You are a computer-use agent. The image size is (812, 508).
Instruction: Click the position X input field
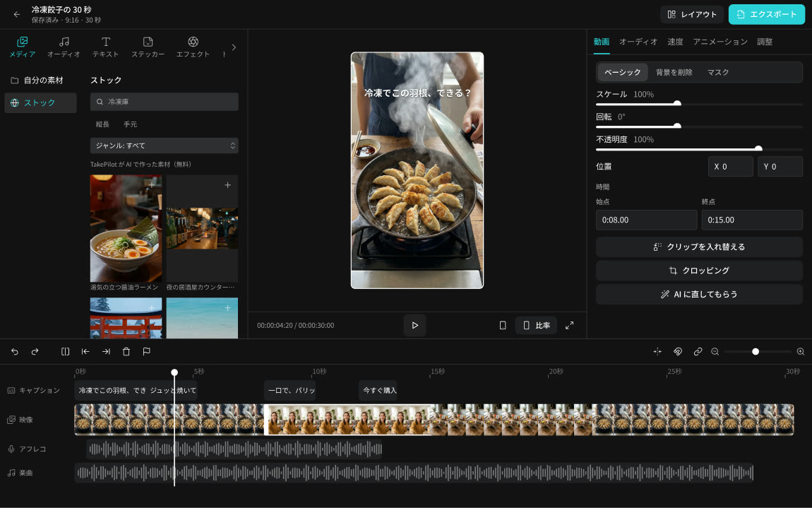(730, 167)
